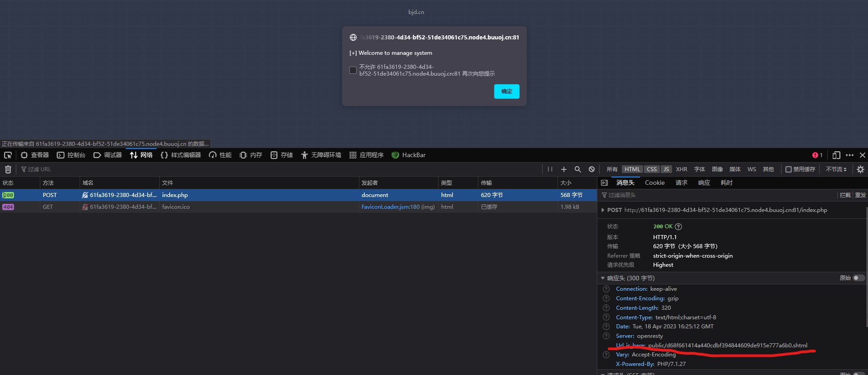Sort requests by 状态 column header
This screenshot has height=375, width=868.
coord(20,183)
